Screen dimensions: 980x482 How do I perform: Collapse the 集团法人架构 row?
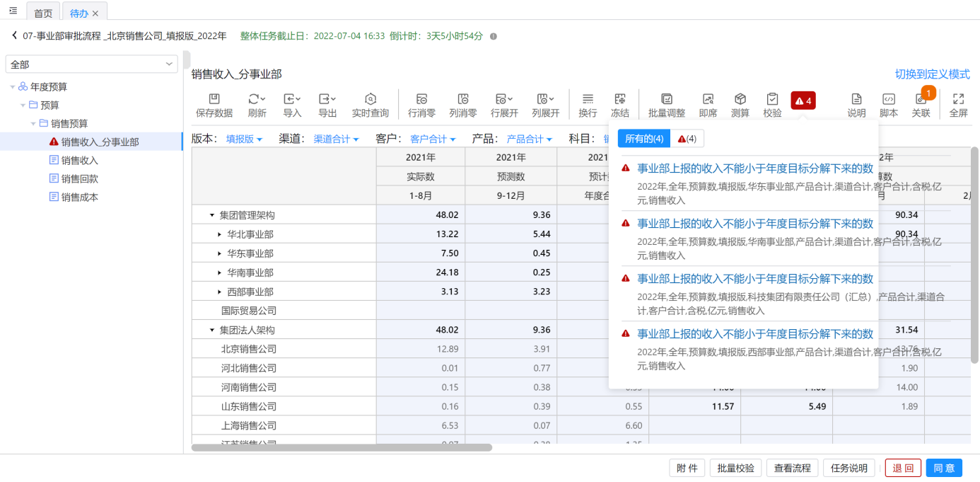(x=211, y=331)
